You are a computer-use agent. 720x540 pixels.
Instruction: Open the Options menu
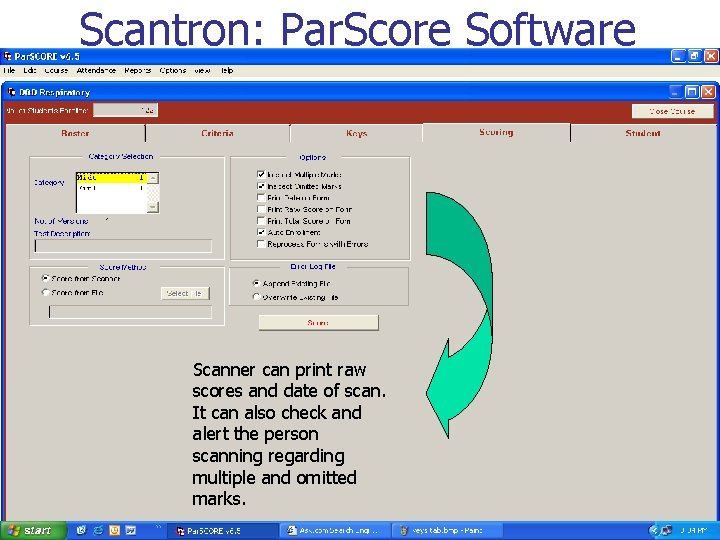point(173,71)
